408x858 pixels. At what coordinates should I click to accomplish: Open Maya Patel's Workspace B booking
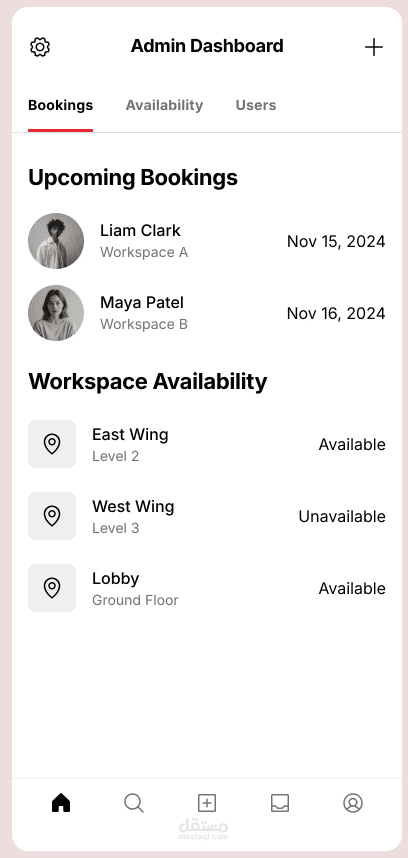[207, 313]
